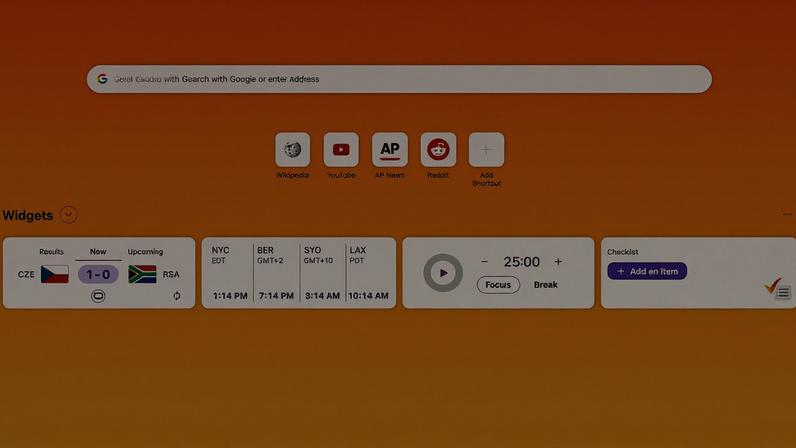This screenshot has width=796, height=448.
Task: Open the Reddit shortcut
Action: (x=438, y=150)
